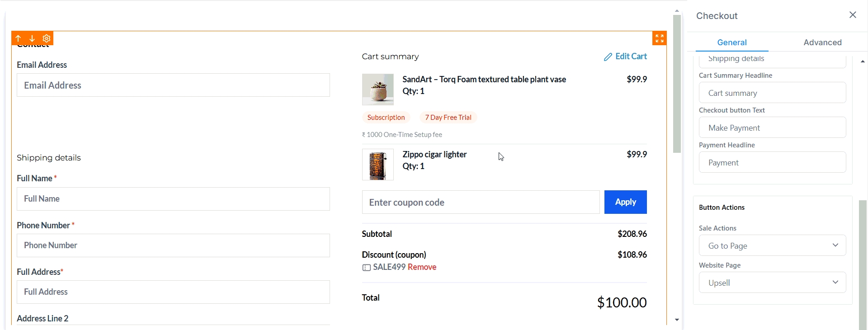Click the Enter coupon code field
The image size is (868, 330).
pos(481,202)
